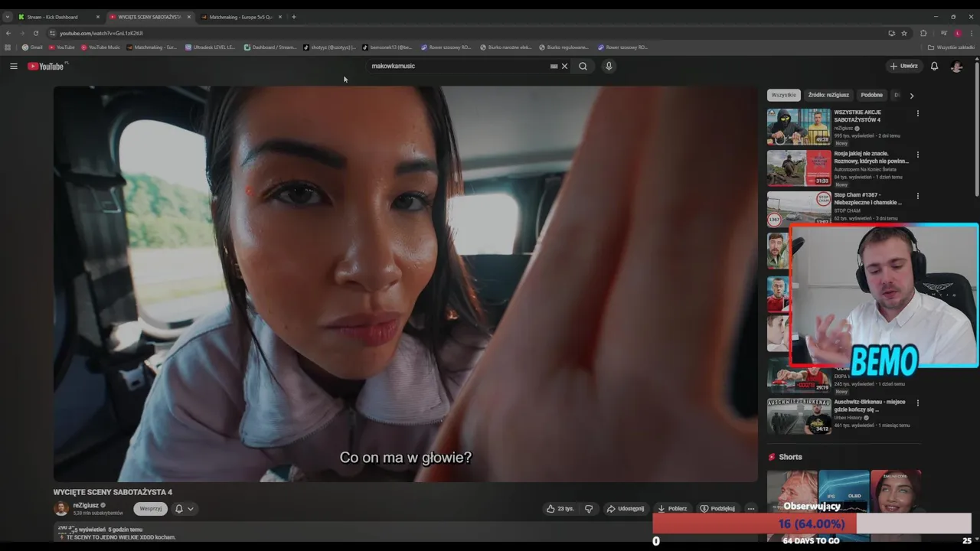Select the Źródło: reZigiusz filter chip
The height and width of the screenshot is (551, 980).
pos(828,96)
